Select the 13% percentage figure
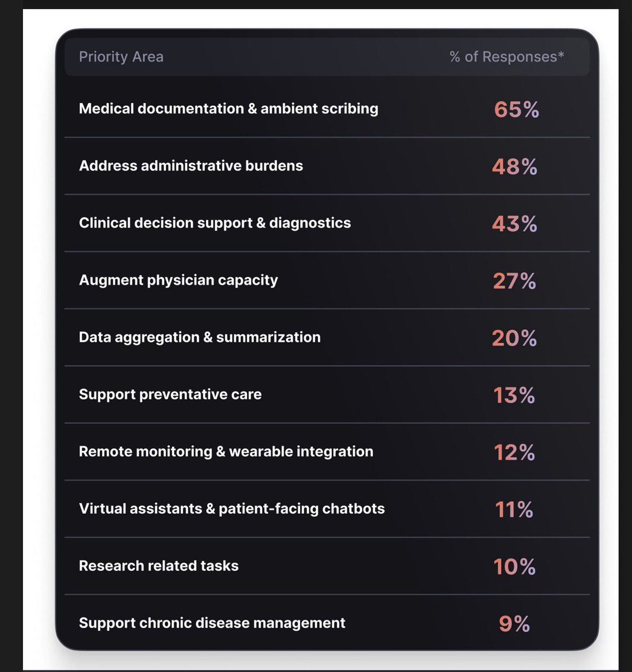The height and width of the screenshot is (672, 632). point(514,395)
